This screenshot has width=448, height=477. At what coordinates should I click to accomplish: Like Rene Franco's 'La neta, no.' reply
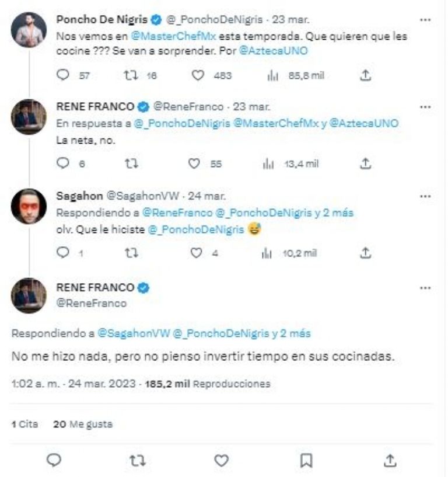pos(195,164)
